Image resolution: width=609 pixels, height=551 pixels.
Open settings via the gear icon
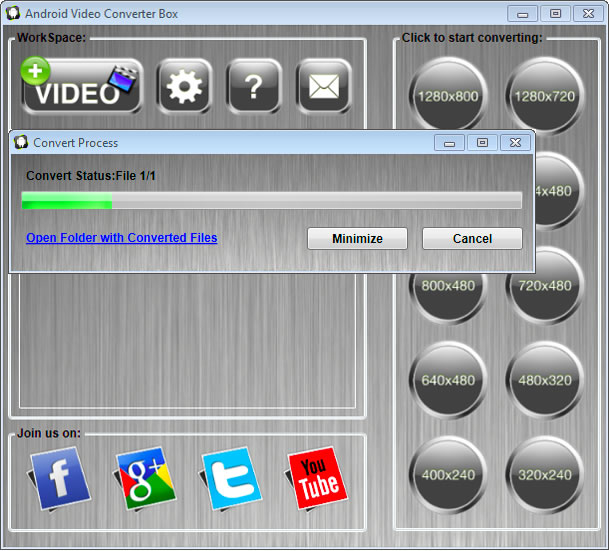click(184, 86)
